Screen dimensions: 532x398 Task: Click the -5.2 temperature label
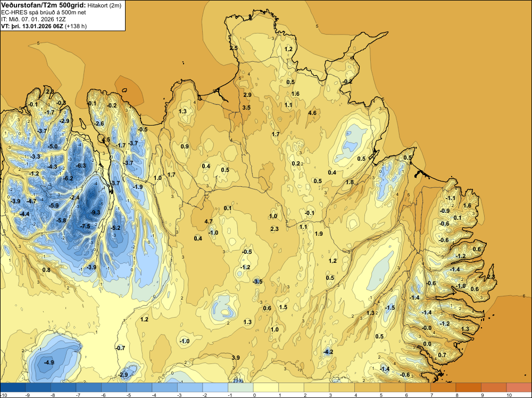click(x=115, y=228)
